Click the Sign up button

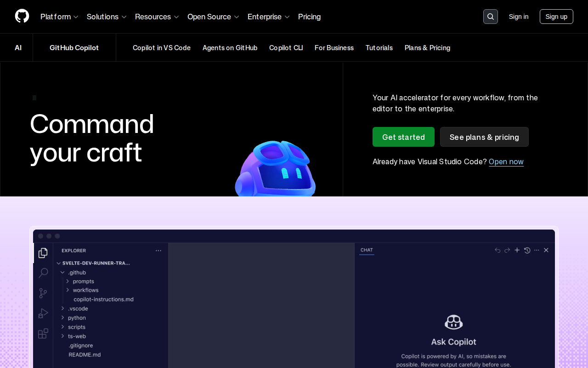(556, 17)
